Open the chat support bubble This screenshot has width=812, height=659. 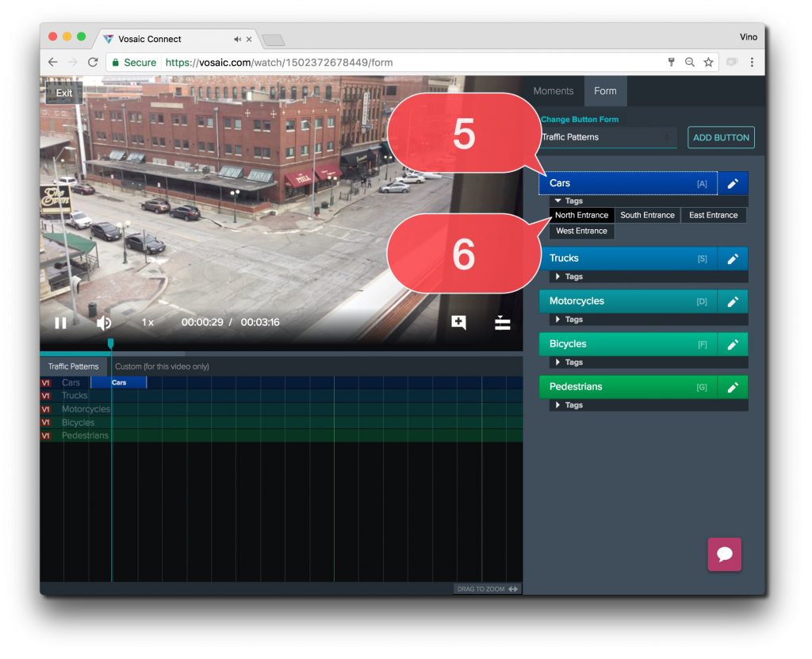tap(725, 554)
